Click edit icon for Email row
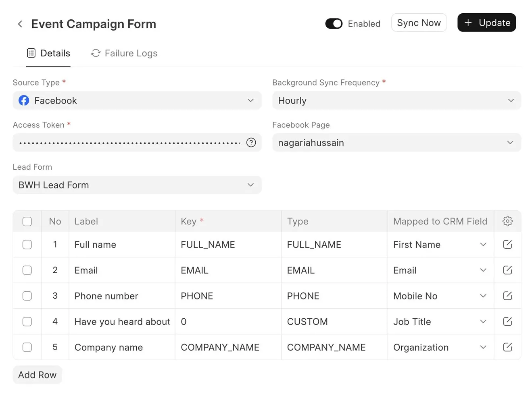Screen dimensions: 532x403 pos(507,270)
